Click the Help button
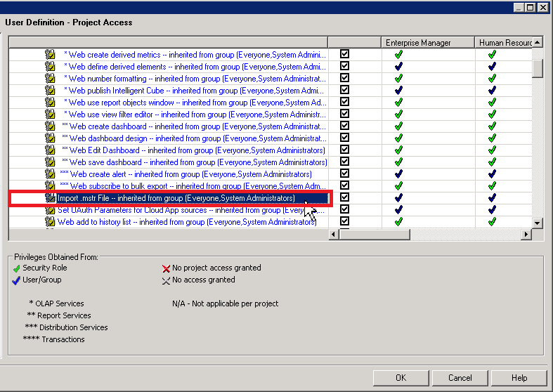The height and width of the screenshot is (392, 553). [x=519, y=378]
